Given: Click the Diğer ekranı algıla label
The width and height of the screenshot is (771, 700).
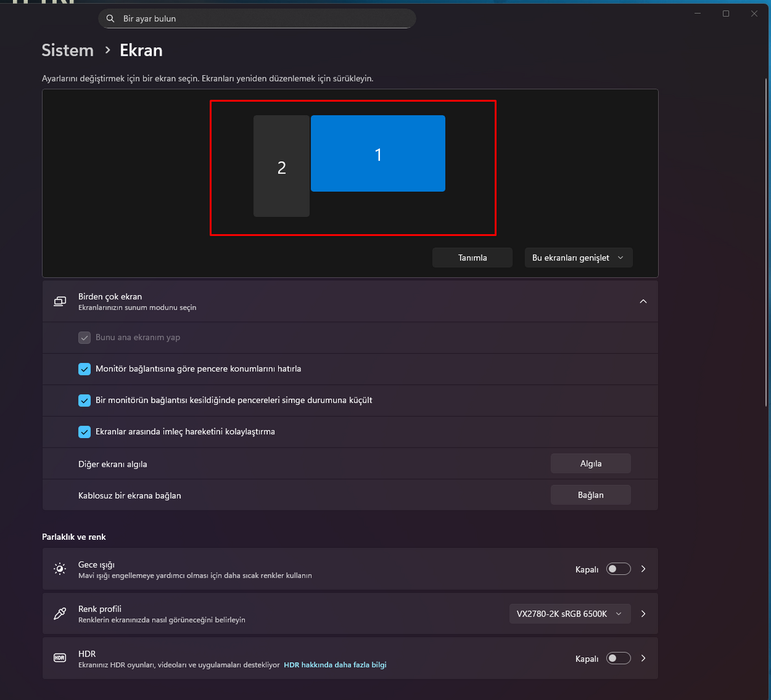Looking at the screenshot, I should [x=113, y=464].
